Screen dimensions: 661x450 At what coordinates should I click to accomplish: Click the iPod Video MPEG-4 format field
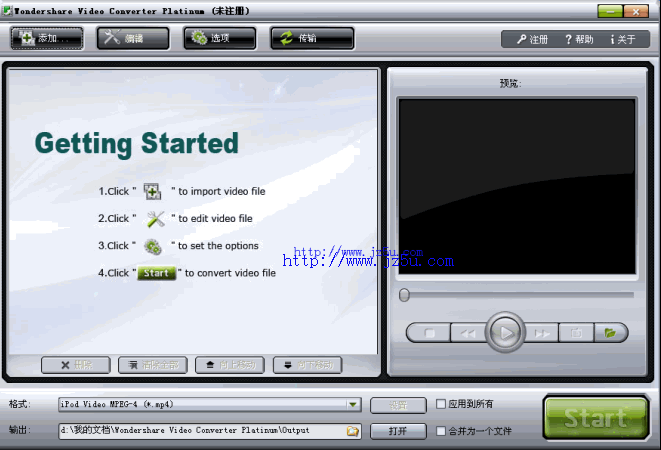210,404
